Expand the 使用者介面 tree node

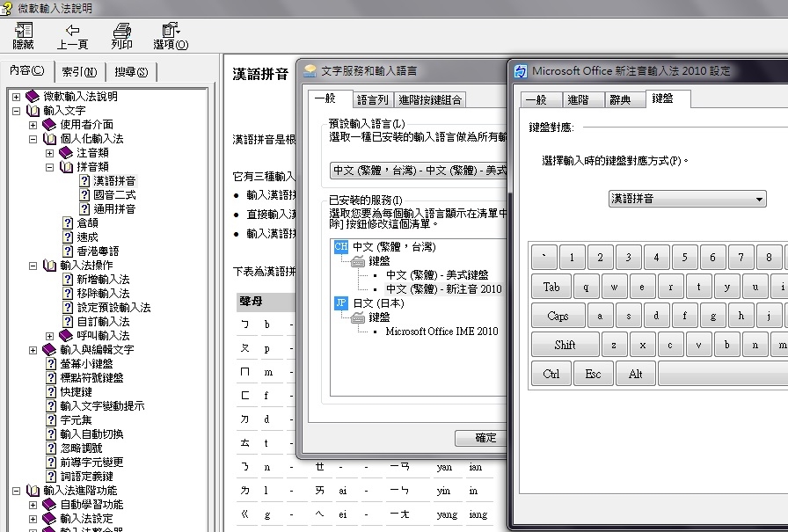click(33, 125)
